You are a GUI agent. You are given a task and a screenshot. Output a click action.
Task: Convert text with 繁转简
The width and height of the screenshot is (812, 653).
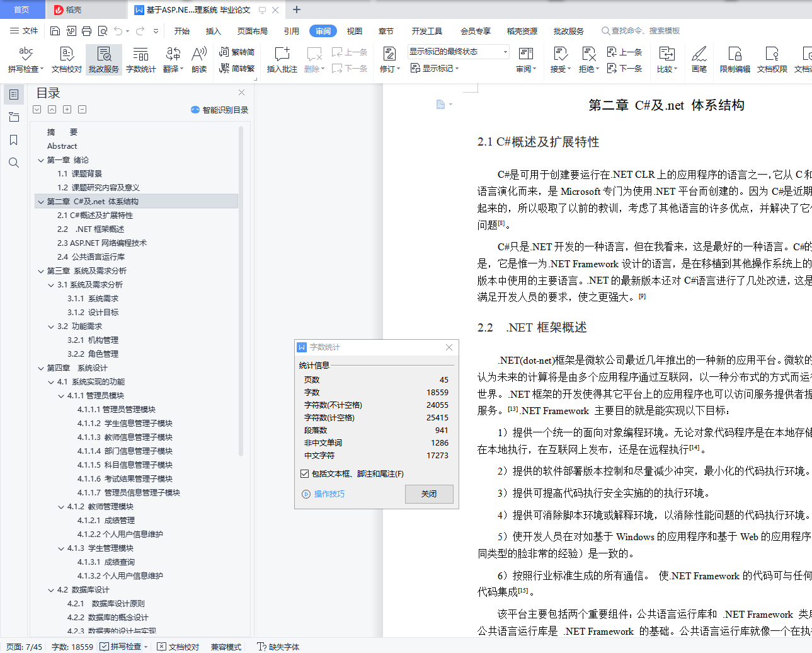tap(237, 52)
